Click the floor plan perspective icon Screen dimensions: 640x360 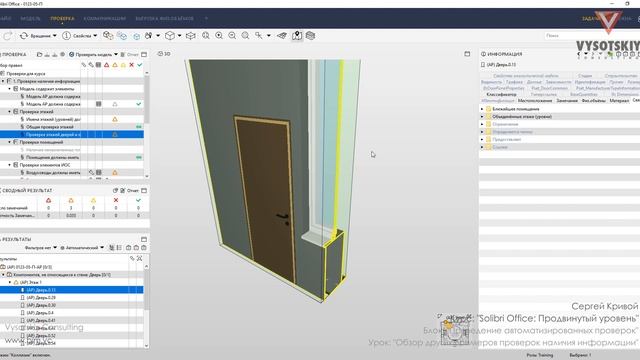(282, 36)
